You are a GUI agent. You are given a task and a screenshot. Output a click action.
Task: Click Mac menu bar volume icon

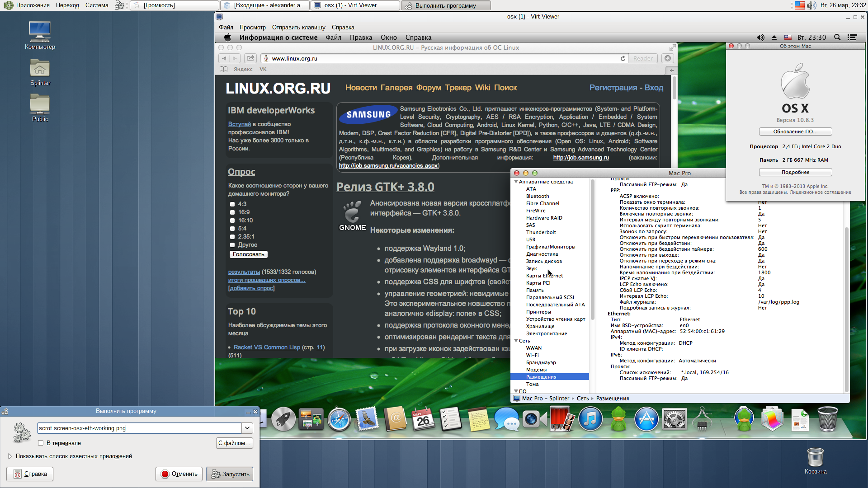point(760,38)
